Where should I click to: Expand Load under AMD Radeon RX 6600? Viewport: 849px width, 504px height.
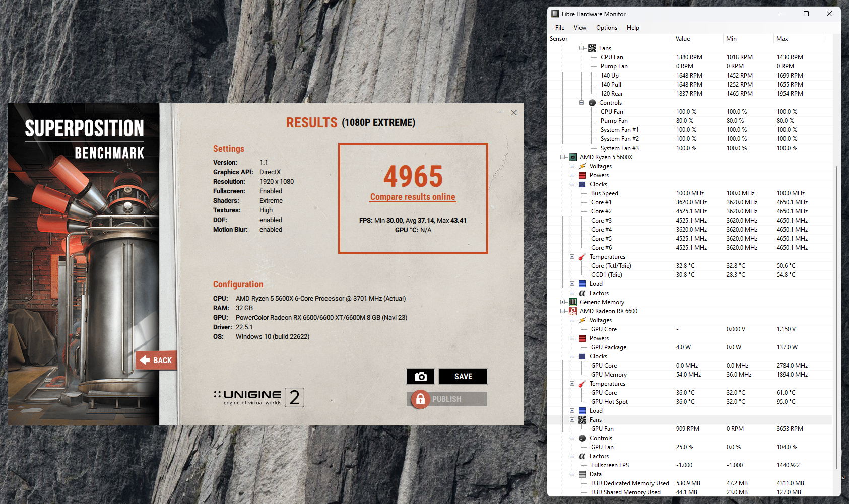point(572,411)
